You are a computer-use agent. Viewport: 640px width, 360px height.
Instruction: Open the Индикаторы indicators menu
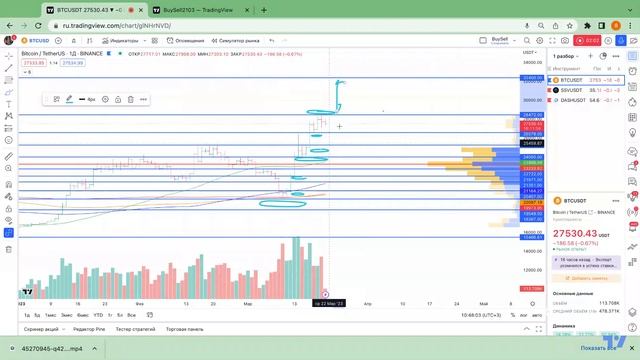pos(120,40)
